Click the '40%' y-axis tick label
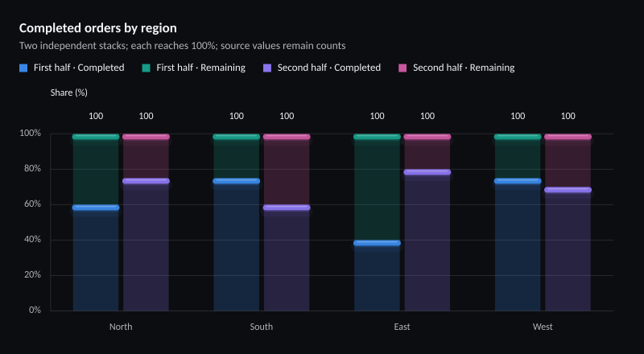Screen dimensions: 644x354 [32, 239]
